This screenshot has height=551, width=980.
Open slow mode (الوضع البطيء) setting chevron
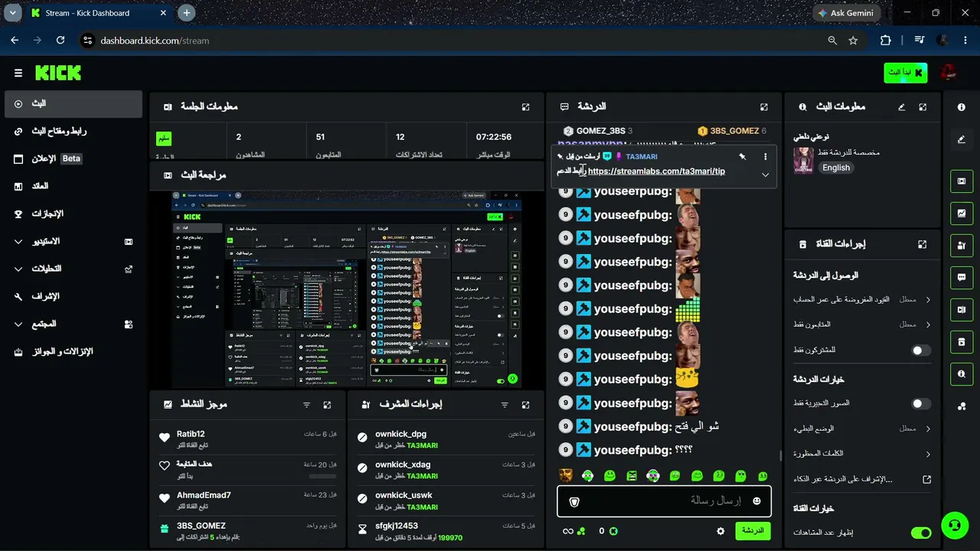tap(928, 429)
